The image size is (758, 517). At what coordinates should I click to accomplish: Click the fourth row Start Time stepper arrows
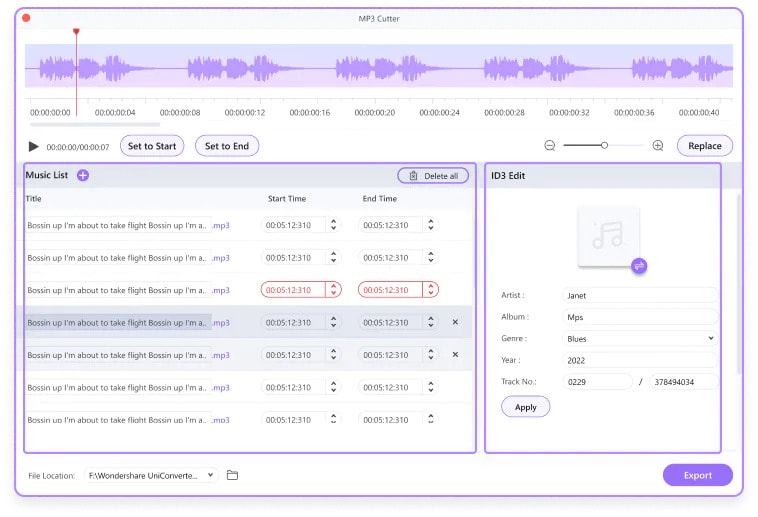click(x=334, y=322)
